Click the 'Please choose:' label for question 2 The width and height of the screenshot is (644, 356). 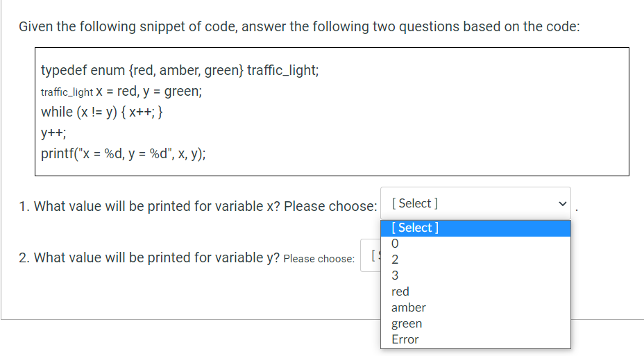(x=319, y=259)
